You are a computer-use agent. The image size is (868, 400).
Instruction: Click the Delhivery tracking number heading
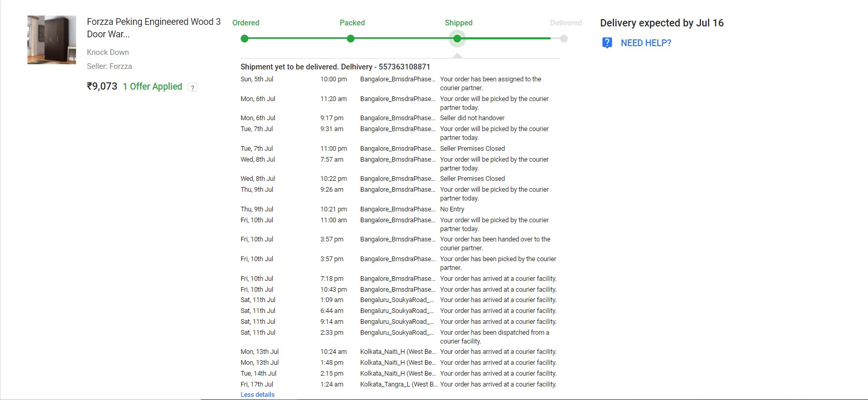point(335,67)
